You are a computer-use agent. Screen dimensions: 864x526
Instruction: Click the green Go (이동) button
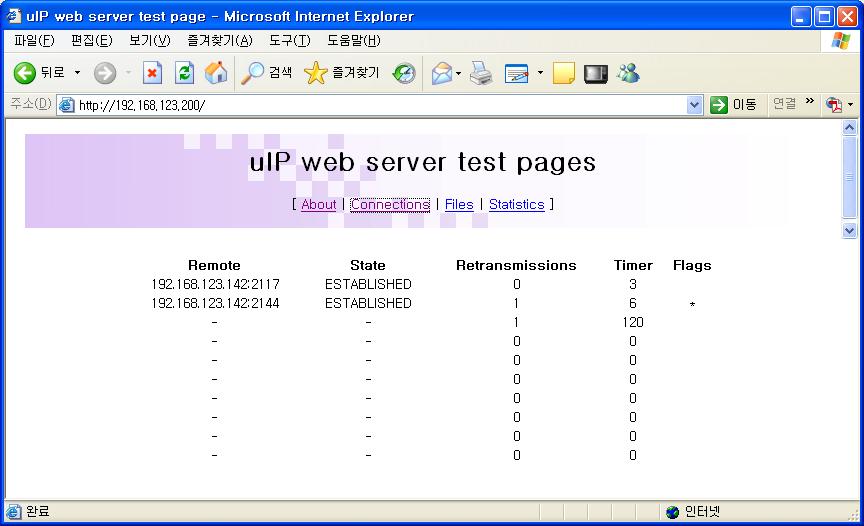coord(733,104)
